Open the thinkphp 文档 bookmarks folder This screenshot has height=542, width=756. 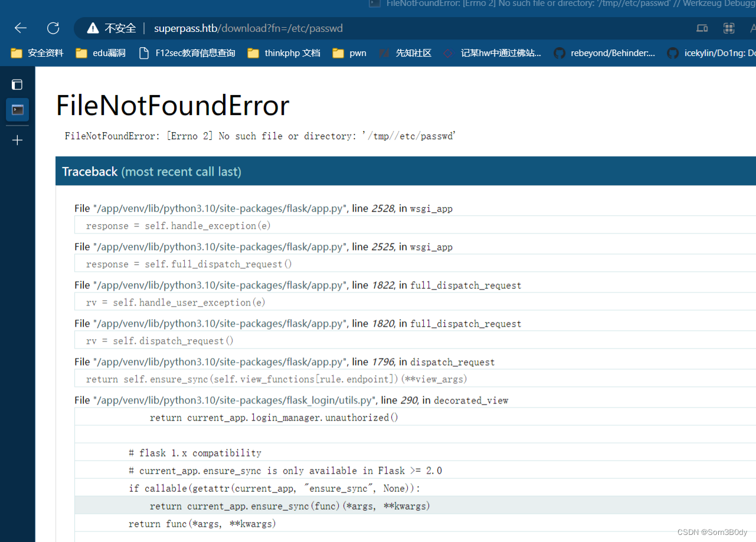click(x=284, y=53)
